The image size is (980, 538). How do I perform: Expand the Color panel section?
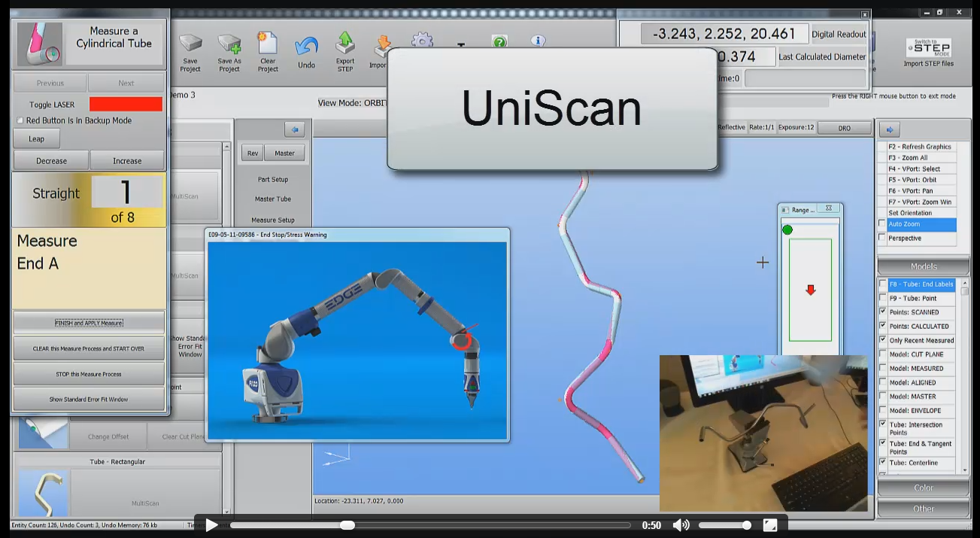tap(923, 488)
